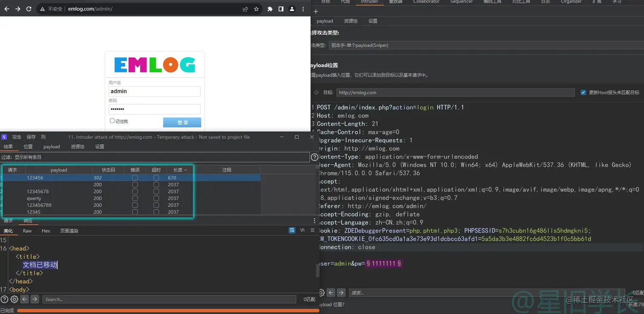Click the orange attack progress bar
The height and width of the screenshot is (314, 644).
pyautogui.click(x=168, y=311)
